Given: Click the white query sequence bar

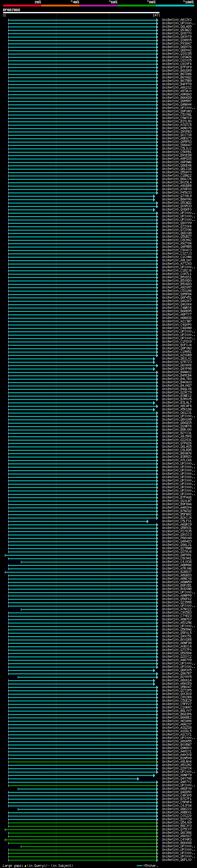Looking at the screenshot, I should (x=81, y=13).
